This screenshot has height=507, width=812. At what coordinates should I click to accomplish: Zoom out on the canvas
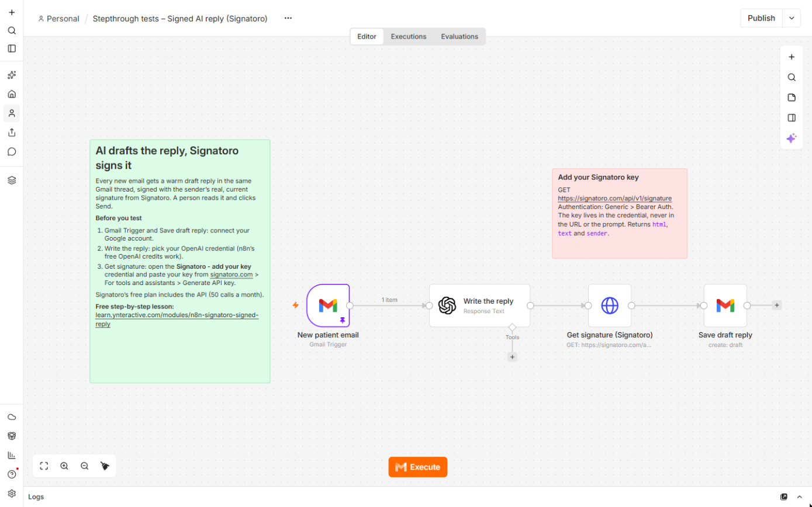coord(85,466)
